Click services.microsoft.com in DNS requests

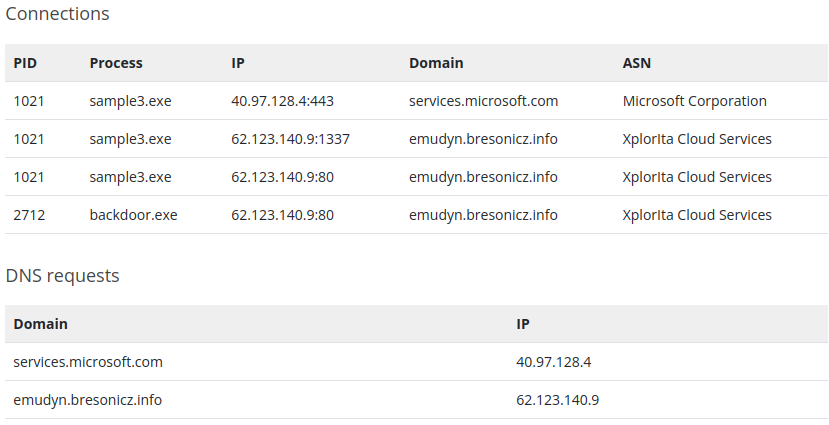coord(88,362)
